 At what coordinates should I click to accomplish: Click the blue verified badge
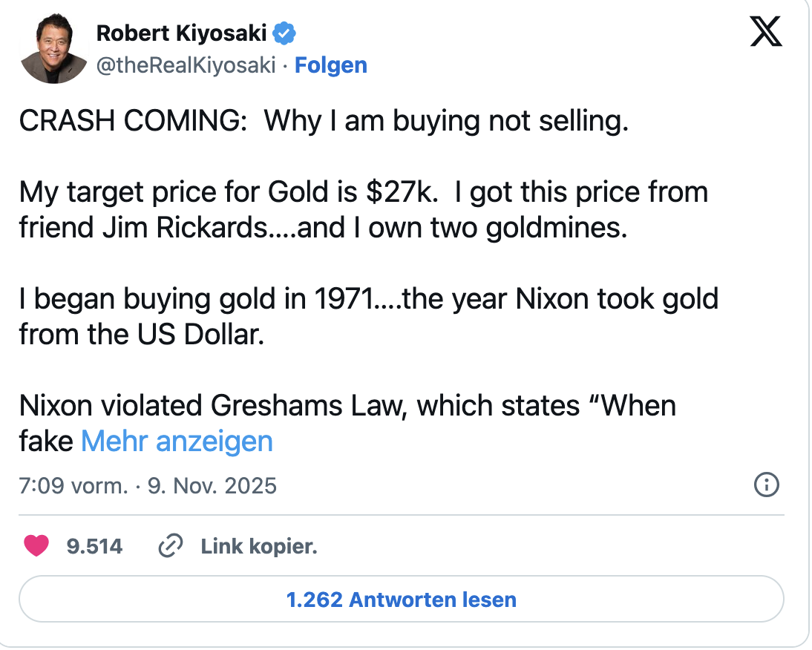(285, 33)
